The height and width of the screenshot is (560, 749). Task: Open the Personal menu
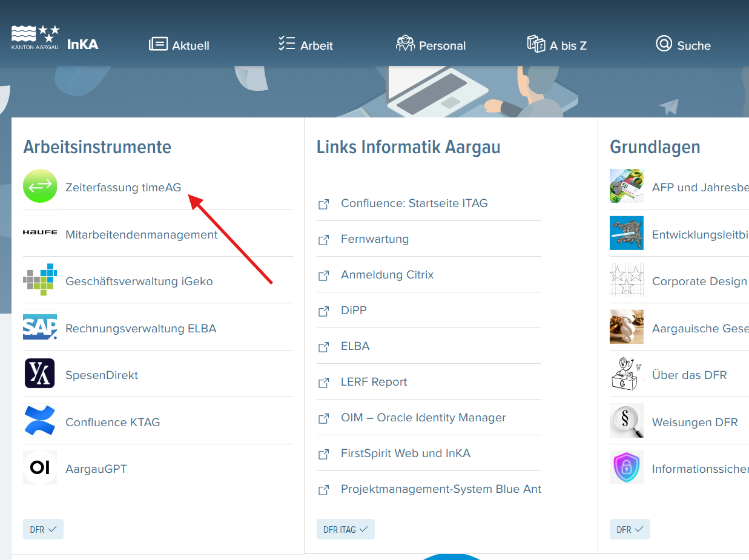point(431,45)
